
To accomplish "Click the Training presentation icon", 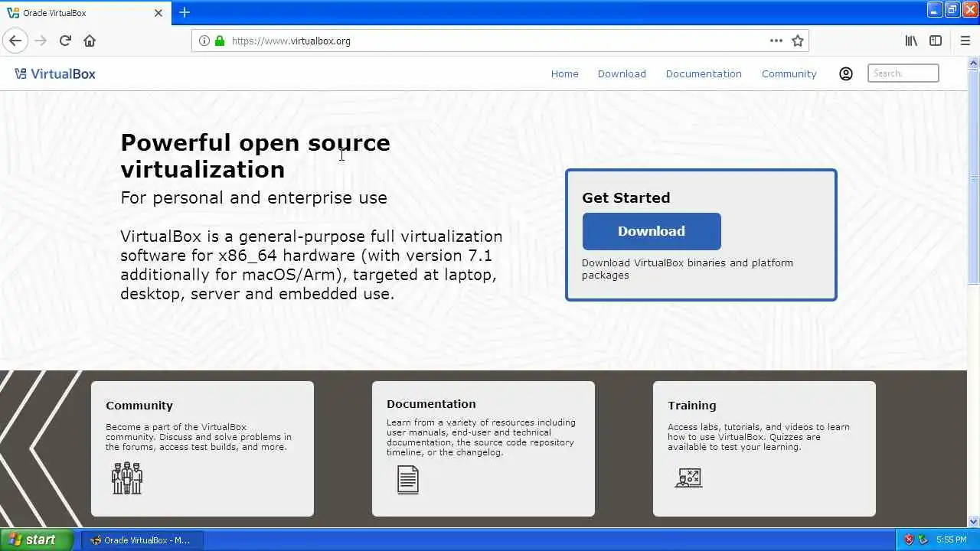I will pyautogui.click(x=689, y=478).
